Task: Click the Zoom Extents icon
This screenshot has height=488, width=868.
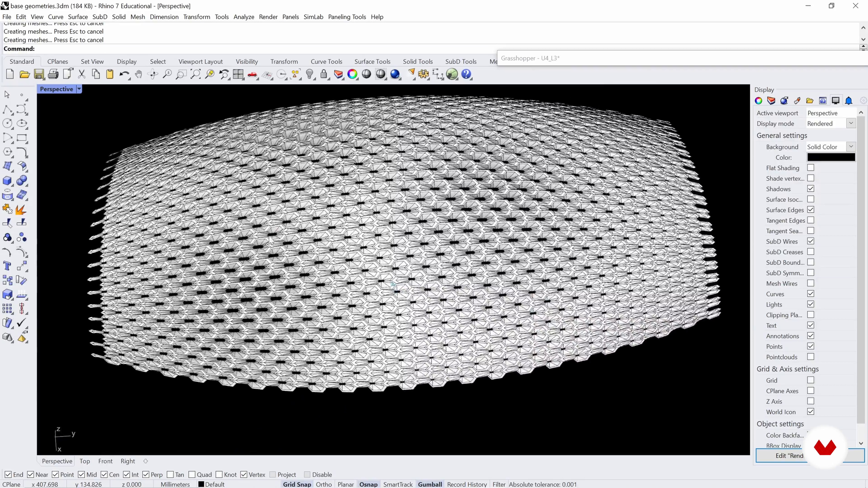Action: [196, 74]
